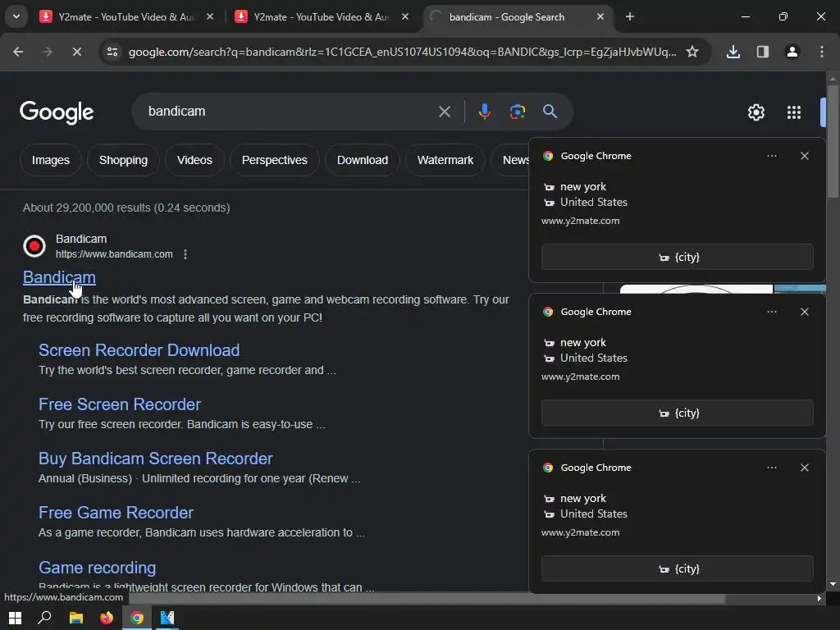Image resolution: width=840 pixels, height=630 pixels.
Task: Open options of the third Chrome notification
Action: point(771,468)
